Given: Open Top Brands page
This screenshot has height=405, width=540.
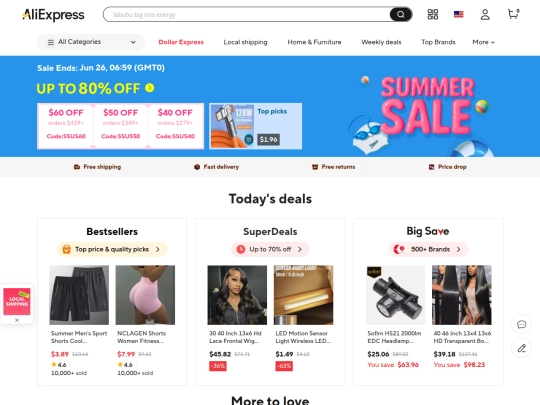Looking at the screenshot, I should (438, 42).
